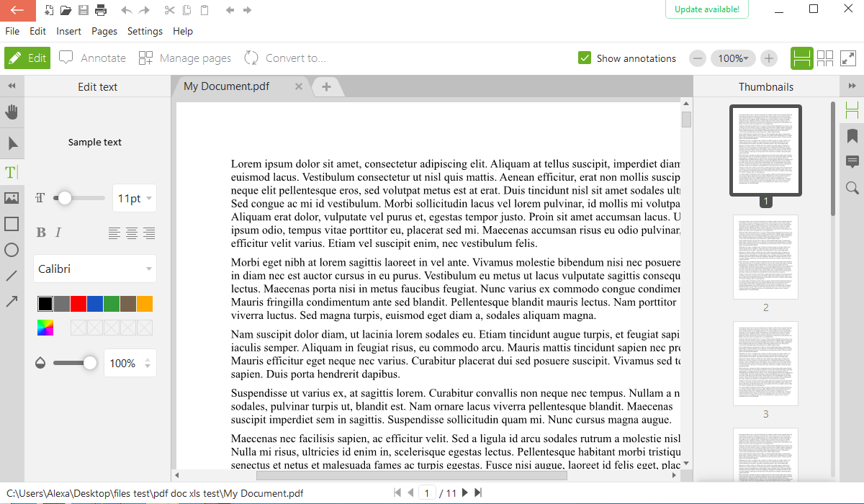Switch to My Document.pdf tab
The width and height of the screenshot is (864, 504).
(x=227, y=86)
